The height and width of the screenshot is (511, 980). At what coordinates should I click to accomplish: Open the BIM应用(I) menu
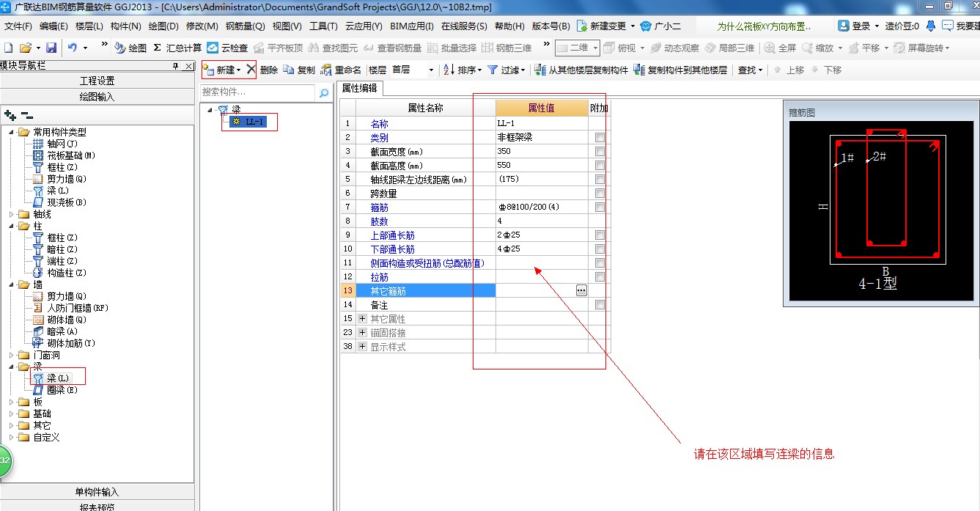412,26
